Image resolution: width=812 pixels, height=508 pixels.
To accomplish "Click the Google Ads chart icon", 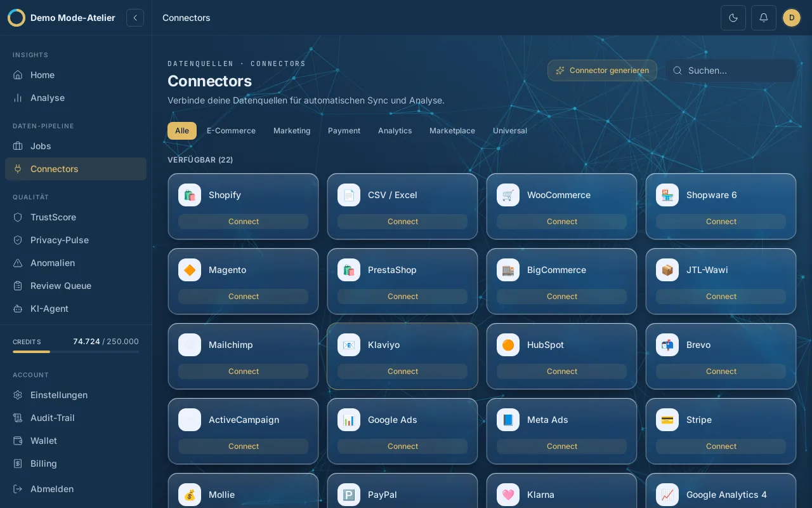I will 349,420.
